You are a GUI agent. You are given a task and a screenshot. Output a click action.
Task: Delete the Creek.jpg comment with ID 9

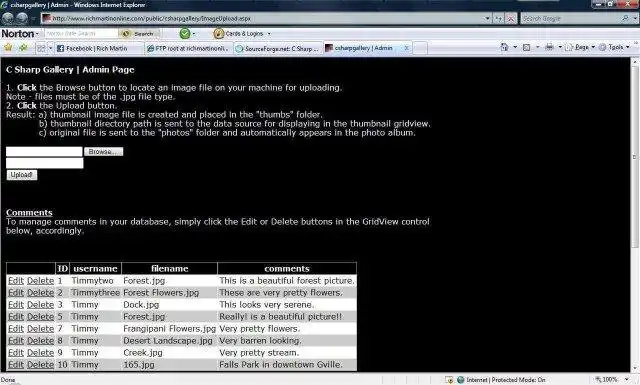tap(40, 352)
